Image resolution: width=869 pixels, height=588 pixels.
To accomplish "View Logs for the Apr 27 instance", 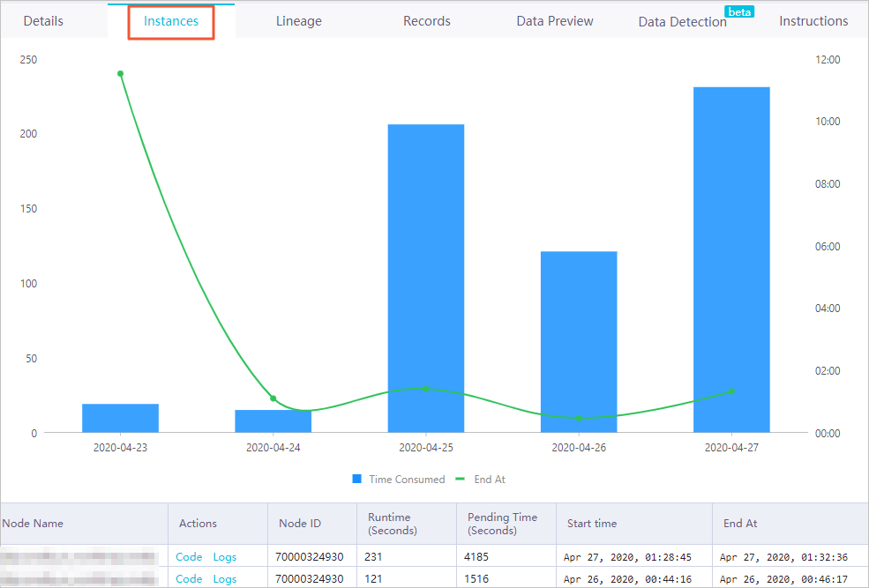I will 224,557.
